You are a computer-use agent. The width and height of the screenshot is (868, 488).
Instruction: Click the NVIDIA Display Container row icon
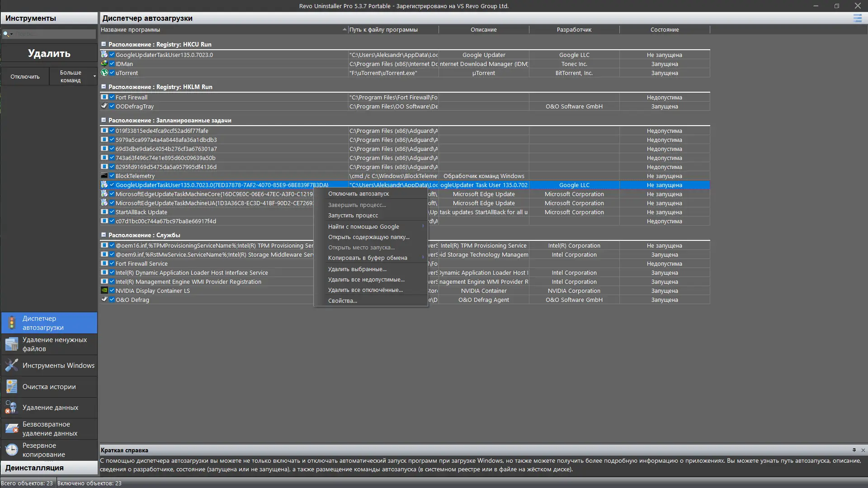pos(104,291)
